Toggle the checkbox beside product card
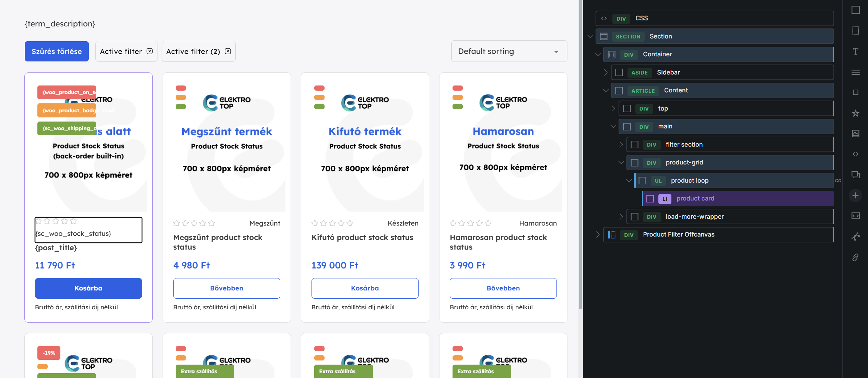 point(650,198)
